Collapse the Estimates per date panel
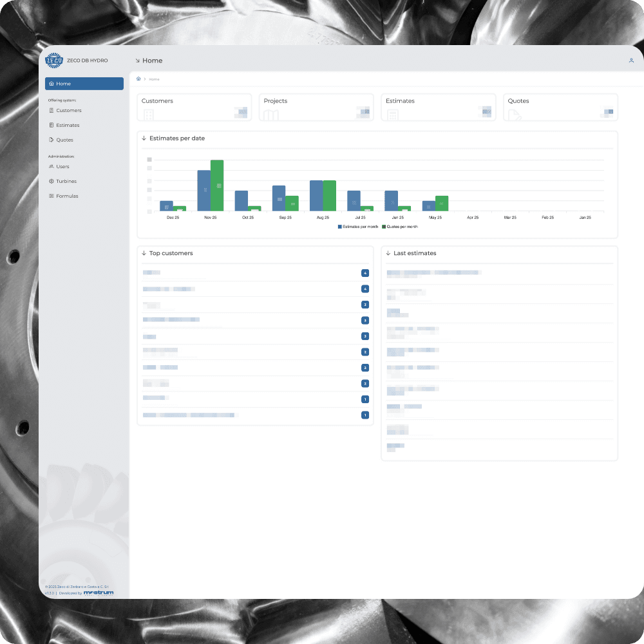The height and width of the screenshot is (644, 644). point(143,138)
